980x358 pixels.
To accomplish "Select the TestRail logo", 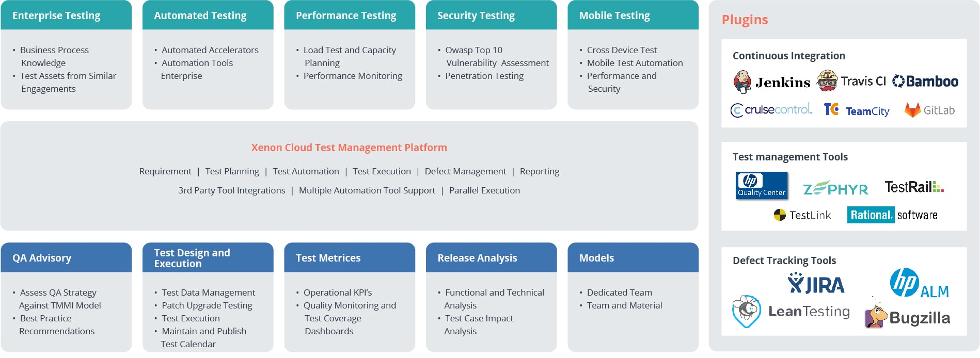I will pyautogui.click(x=914, y=187).
